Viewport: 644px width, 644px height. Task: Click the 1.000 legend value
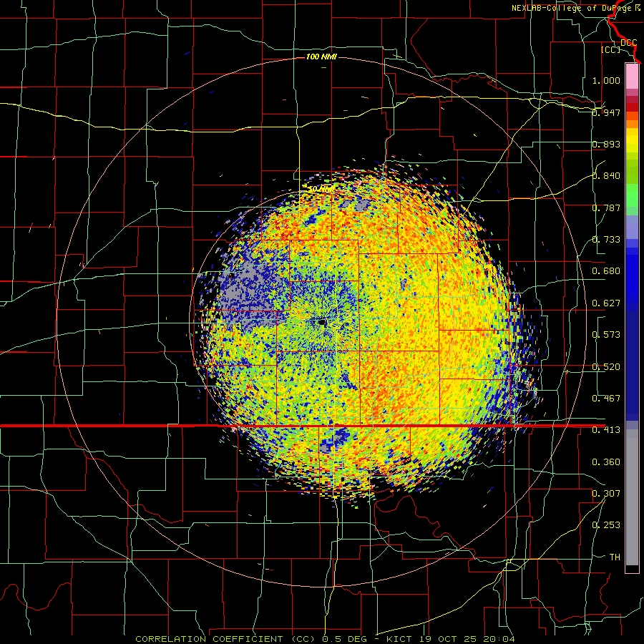pos(606,80)
